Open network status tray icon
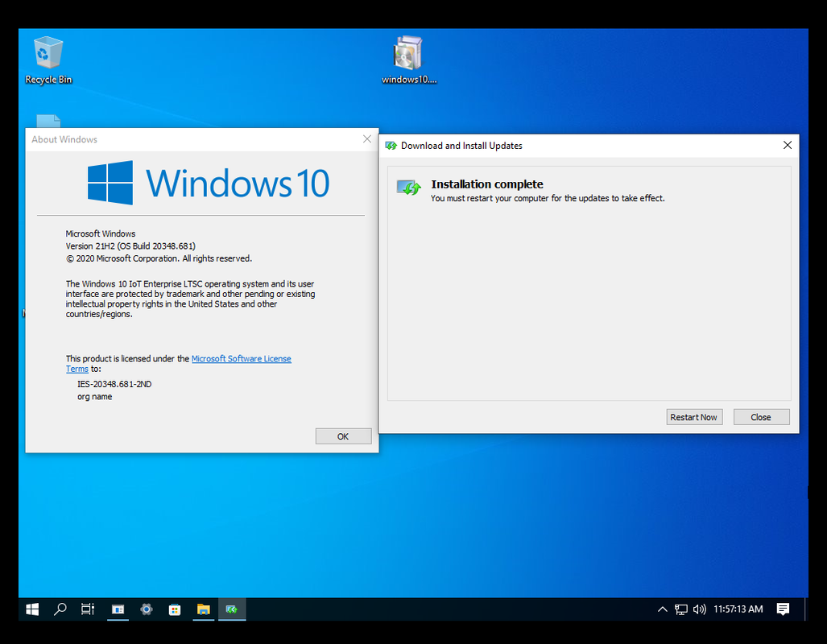The image size is (827, 644). click(681, 609)
